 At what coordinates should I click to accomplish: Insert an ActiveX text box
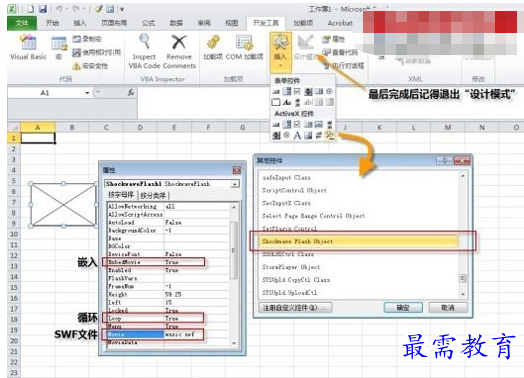coord(318,125)
